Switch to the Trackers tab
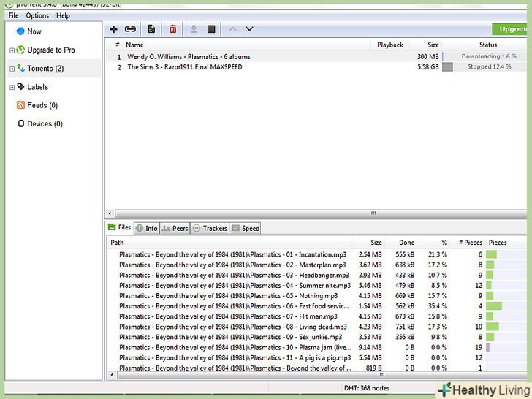This screenshot has width=532, height=399. pos(210,228)
